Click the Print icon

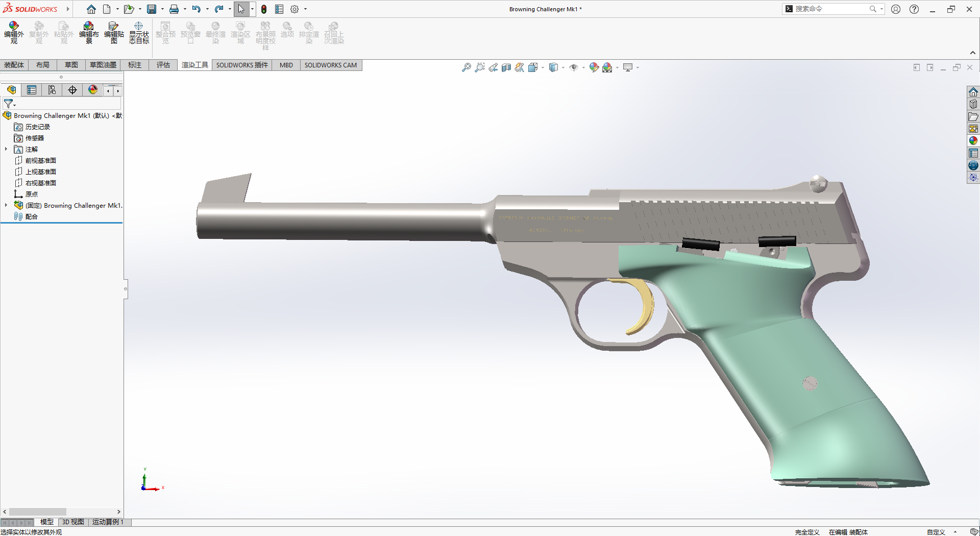click(174, 9)
